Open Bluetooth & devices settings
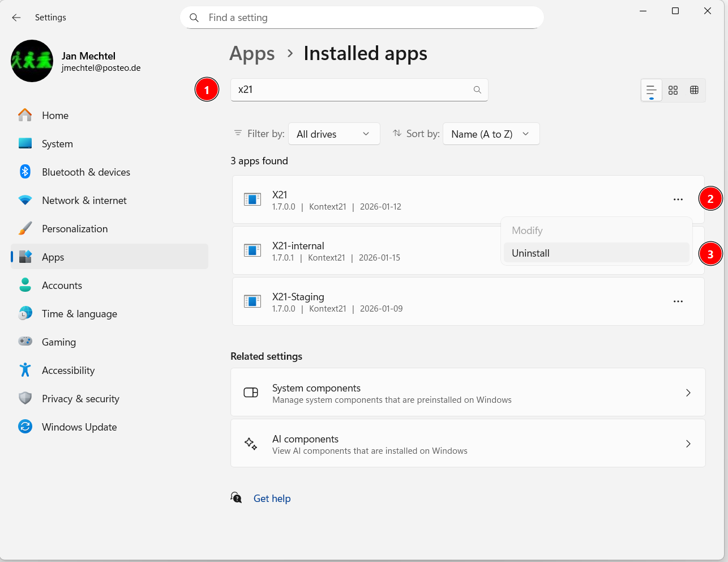 click(x=85, y=172)
